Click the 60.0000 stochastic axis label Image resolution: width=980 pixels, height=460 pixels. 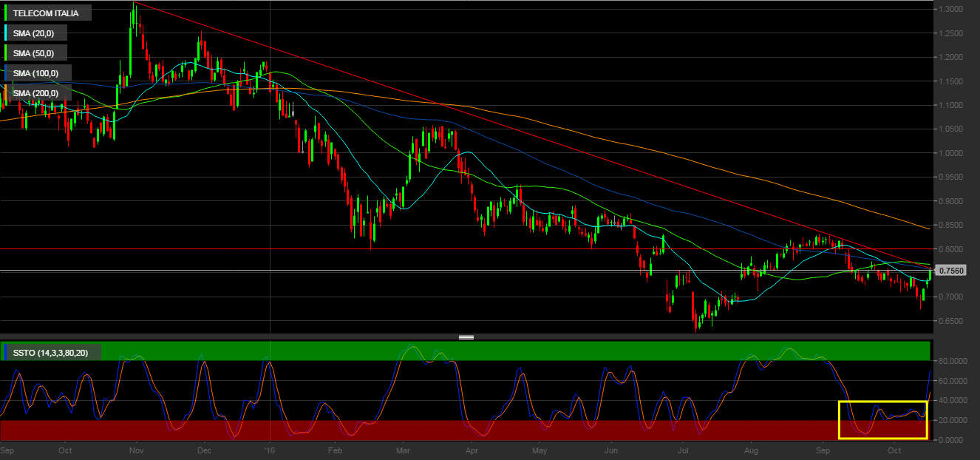(953, 381)
